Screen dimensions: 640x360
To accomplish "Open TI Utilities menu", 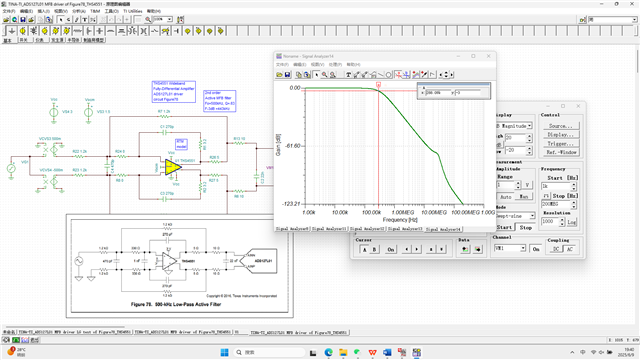I will (x=133, y=11).
